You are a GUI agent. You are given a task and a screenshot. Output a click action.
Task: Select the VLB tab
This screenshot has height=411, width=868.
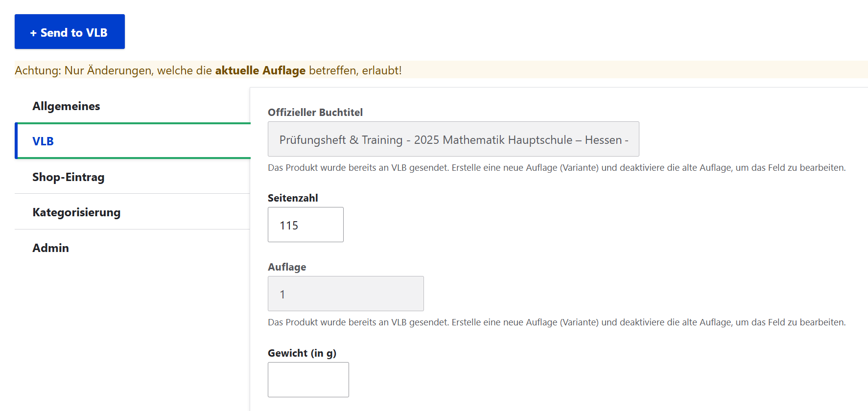[x=43, y=141]
